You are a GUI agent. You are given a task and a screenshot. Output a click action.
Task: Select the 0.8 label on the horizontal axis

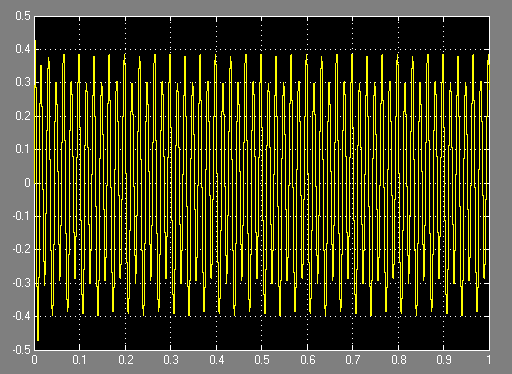[x=398, y=360]
